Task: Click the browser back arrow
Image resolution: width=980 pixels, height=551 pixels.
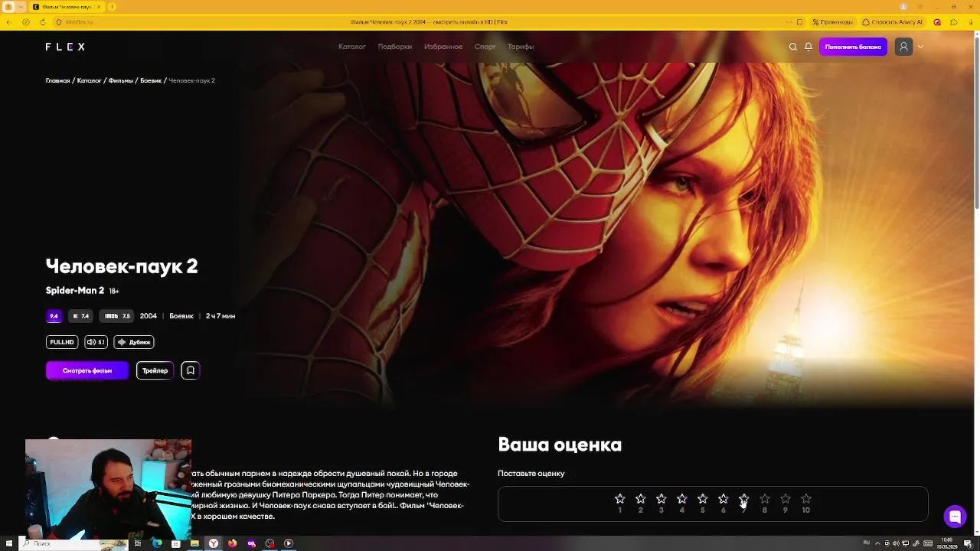Action: [8, 22]
